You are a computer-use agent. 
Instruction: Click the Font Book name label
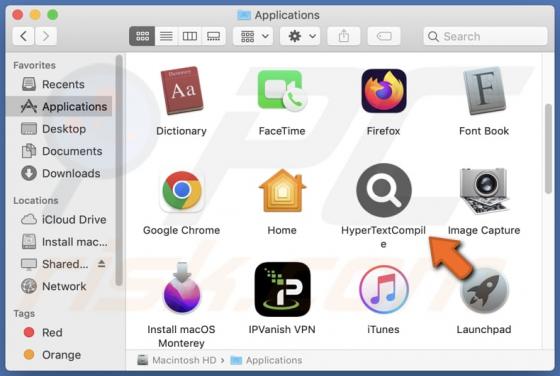pyautogui.click(x=484, y=131)
